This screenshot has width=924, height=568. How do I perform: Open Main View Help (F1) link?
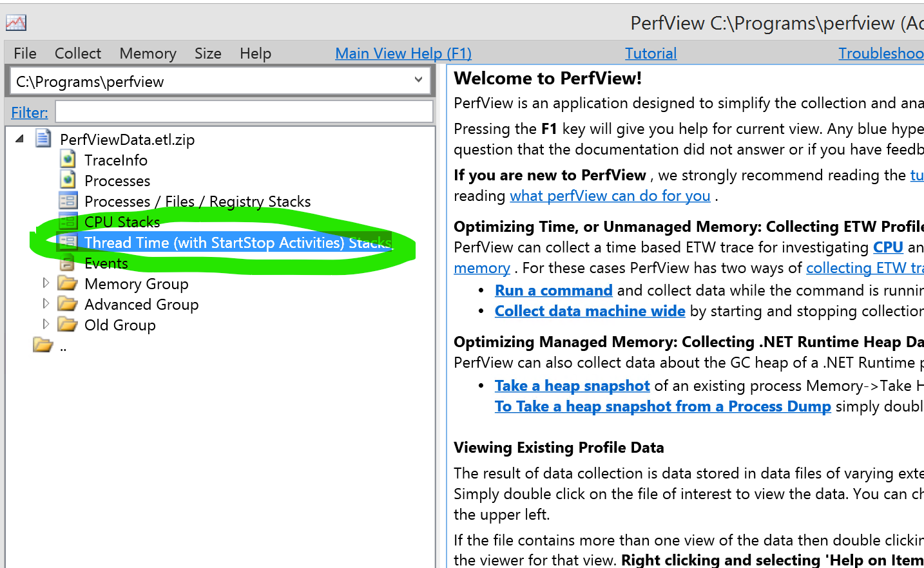(x=403, y=53)
